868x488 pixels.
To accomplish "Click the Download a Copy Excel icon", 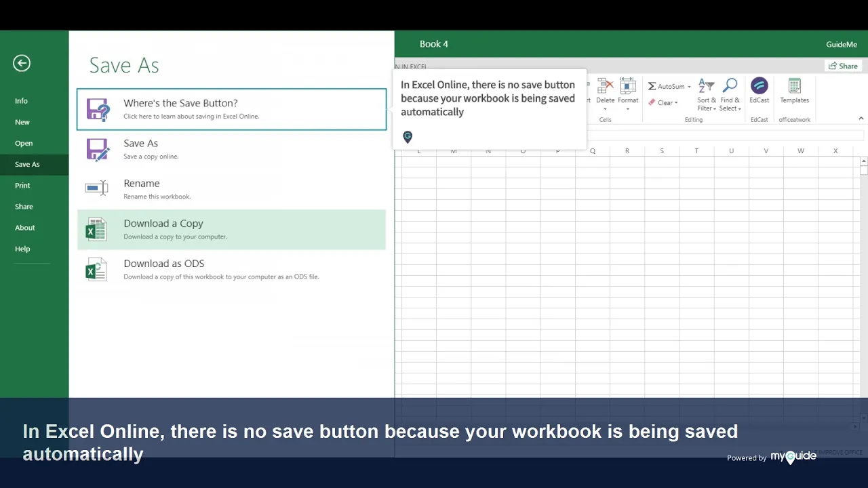I will 96,230.
